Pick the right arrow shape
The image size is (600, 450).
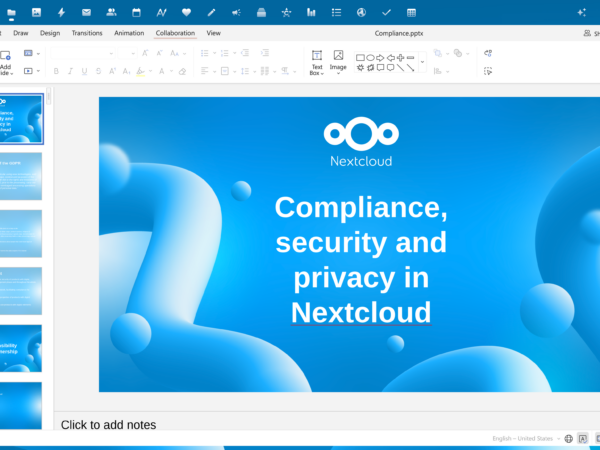[x=380, y=58]
